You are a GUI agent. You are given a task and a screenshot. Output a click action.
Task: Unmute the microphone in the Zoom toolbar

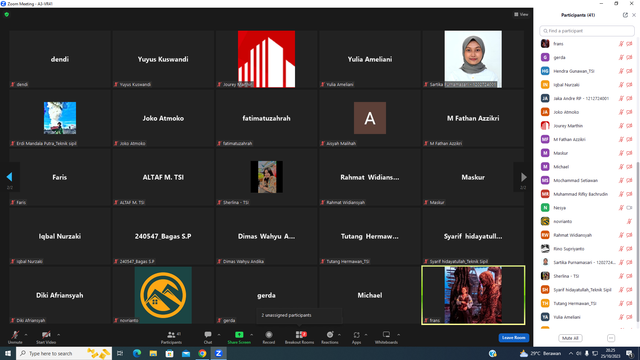coord(15,335)
